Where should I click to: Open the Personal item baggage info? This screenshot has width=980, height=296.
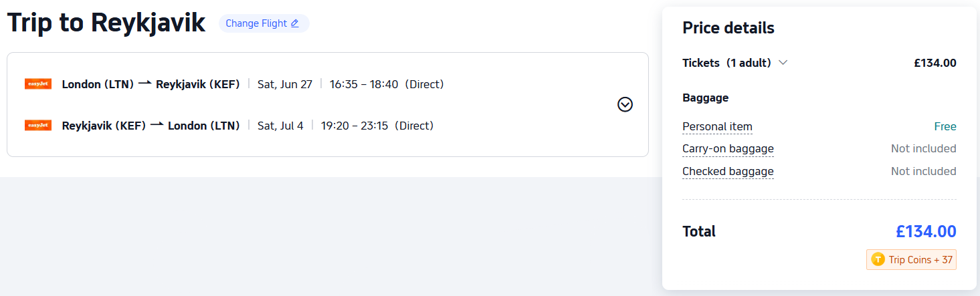click(x=717, y=127)
